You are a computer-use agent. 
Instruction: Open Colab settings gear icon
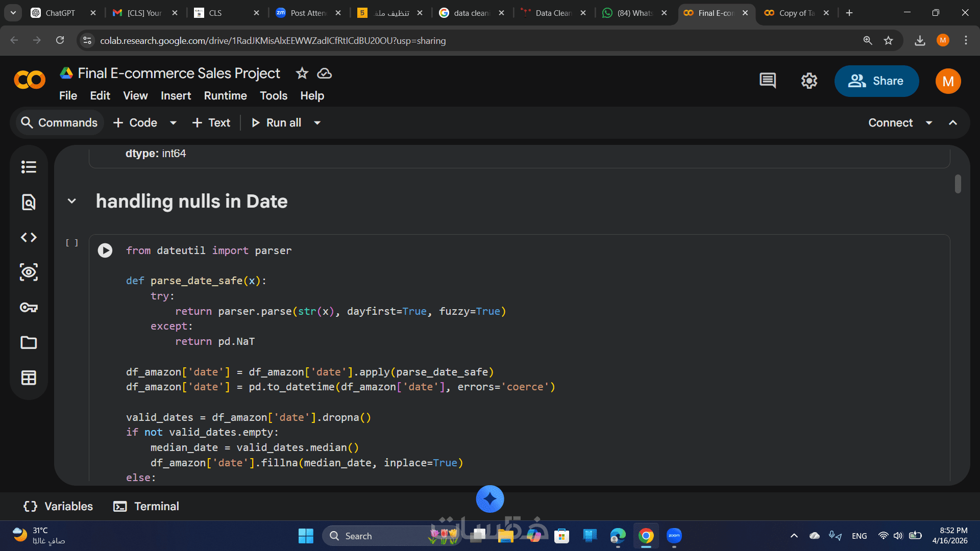click(809, 81)
